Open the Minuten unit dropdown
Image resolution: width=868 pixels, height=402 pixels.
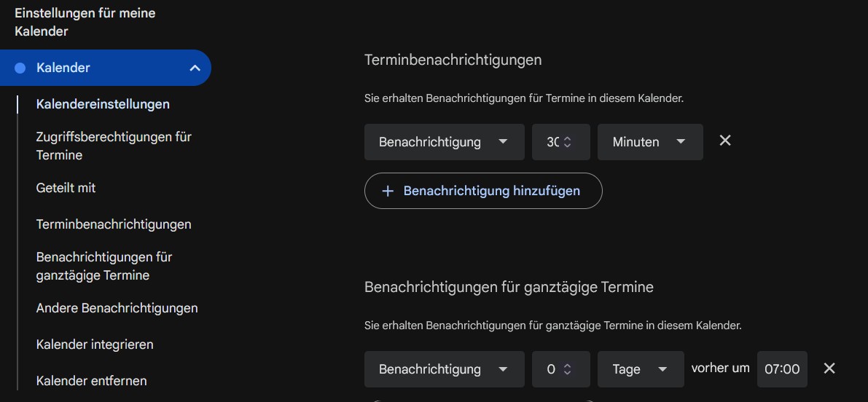(x=649, y=142)
